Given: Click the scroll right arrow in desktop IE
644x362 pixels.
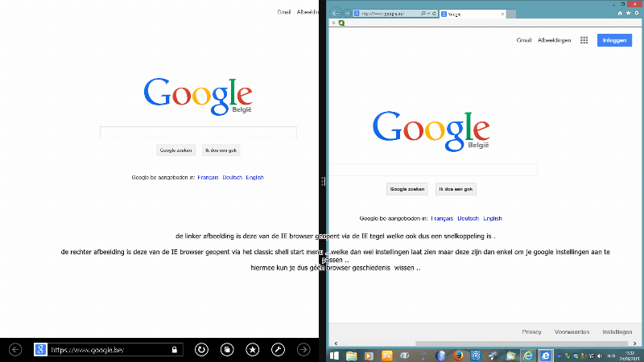Looking at the screenshot, I should [x=635, y=343].
